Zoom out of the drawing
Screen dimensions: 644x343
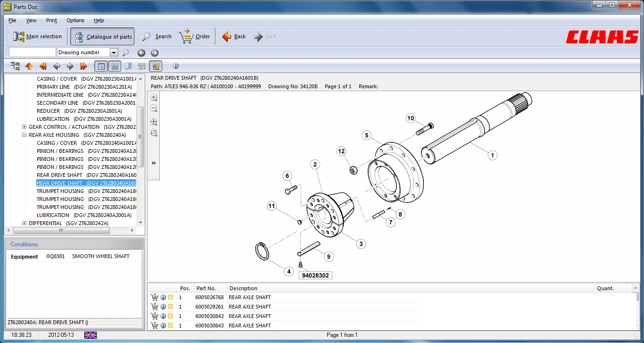pos(154,109)
